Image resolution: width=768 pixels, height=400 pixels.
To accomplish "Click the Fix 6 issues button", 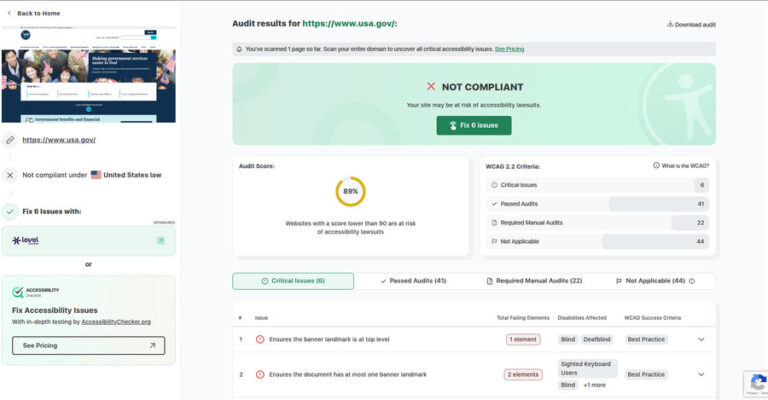I will click(x=474, y=125).
